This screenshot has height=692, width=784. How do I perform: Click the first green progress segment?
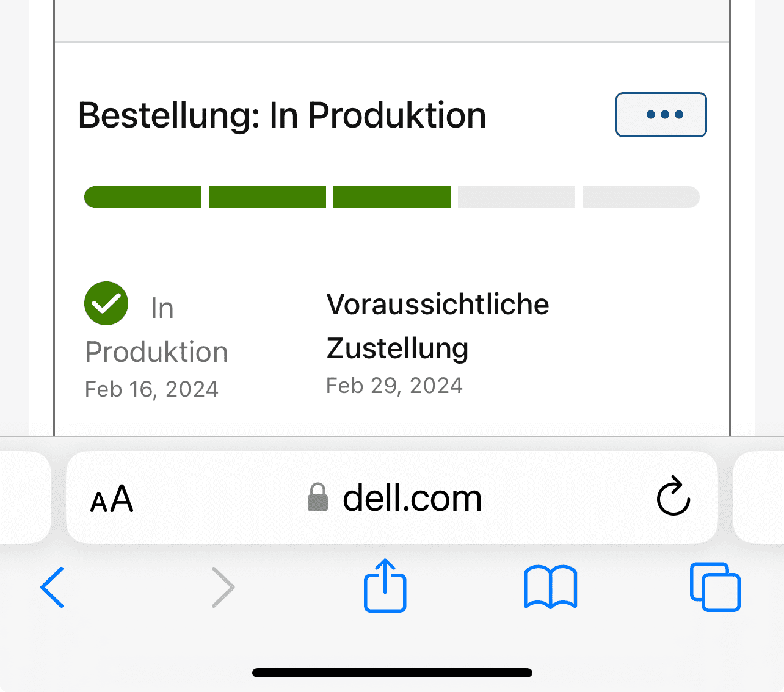point(143,197)
